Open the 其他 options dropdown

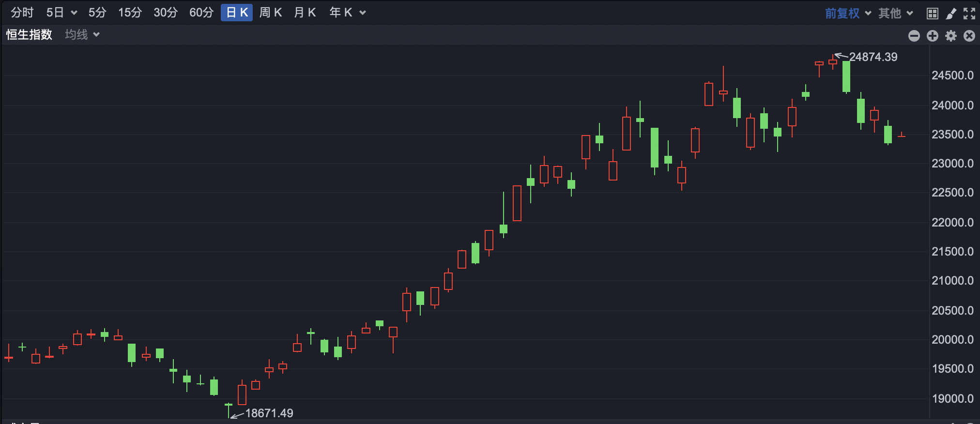tap(896, 13)
